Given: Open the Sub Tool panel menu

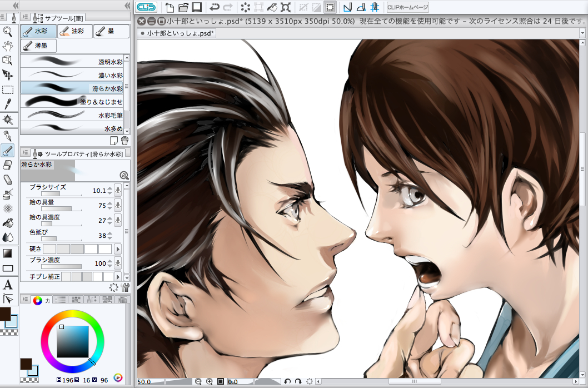Looking at the screenshot, I should coord(25,17).
